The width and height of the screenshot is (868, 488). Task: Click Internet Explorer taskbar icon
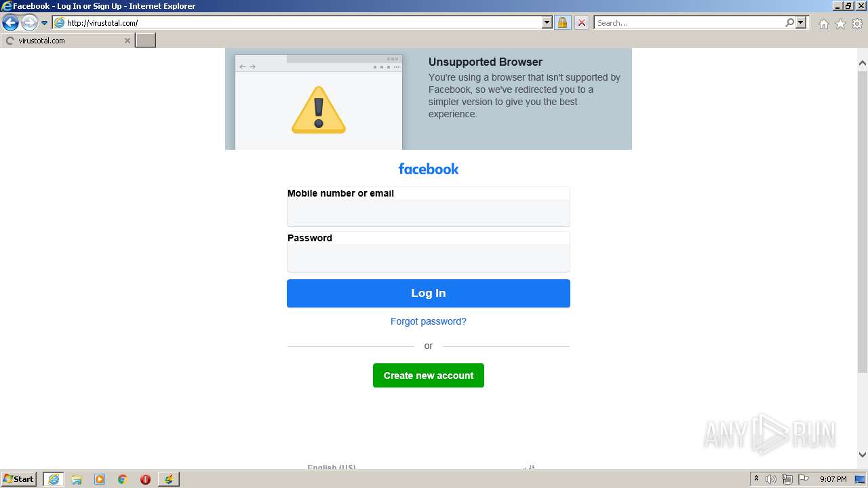pyautogui.click(x=54, y=479)
